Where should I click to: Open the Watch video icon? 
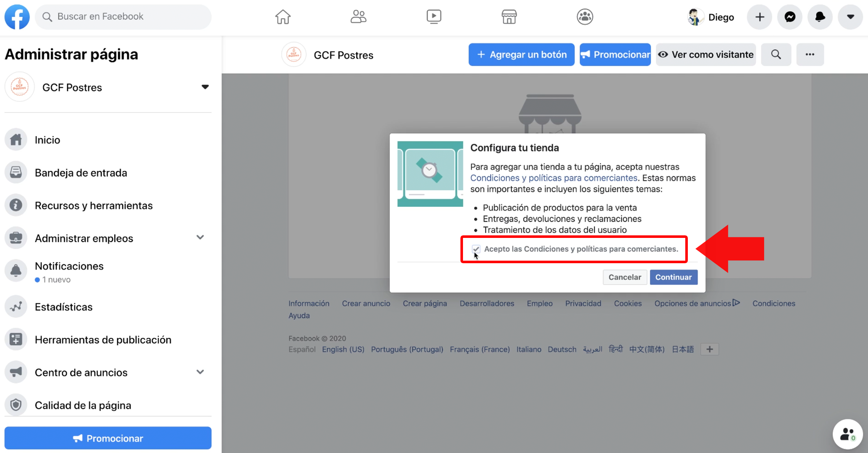click(x=434, y=17)
